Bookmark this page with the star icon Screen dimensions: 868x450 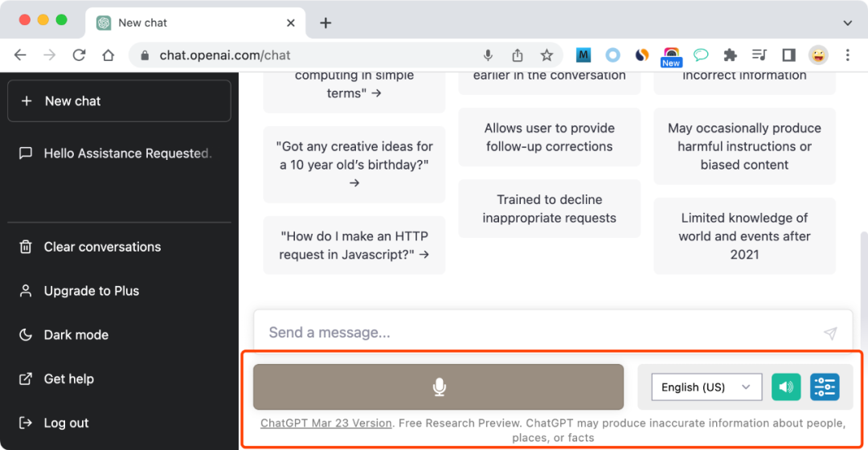[x=547, y=55]
